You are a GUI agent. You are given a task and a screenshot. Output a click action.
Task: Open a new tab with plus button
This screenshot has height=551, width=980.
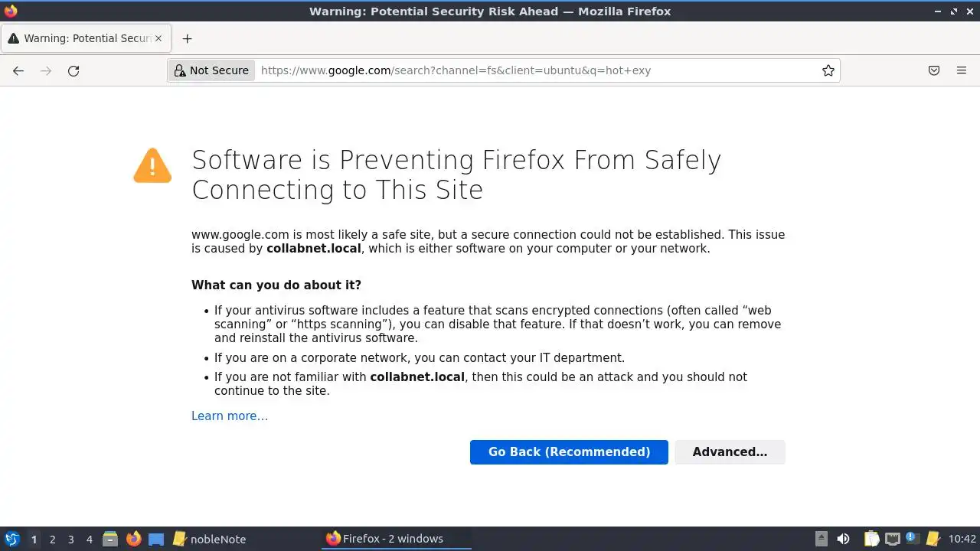pos(187,38)
